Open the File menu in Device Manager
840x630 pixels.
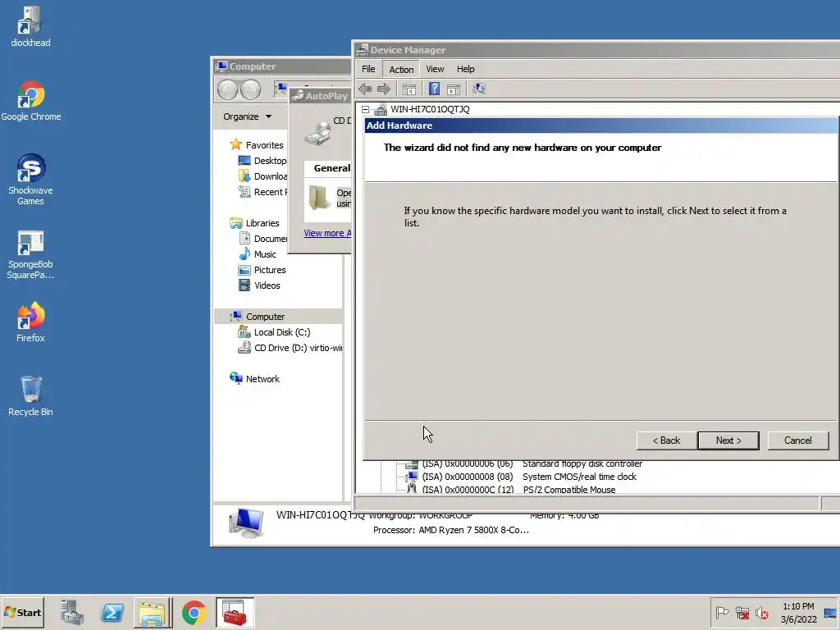pyautogui.click(x=368, y=69)
